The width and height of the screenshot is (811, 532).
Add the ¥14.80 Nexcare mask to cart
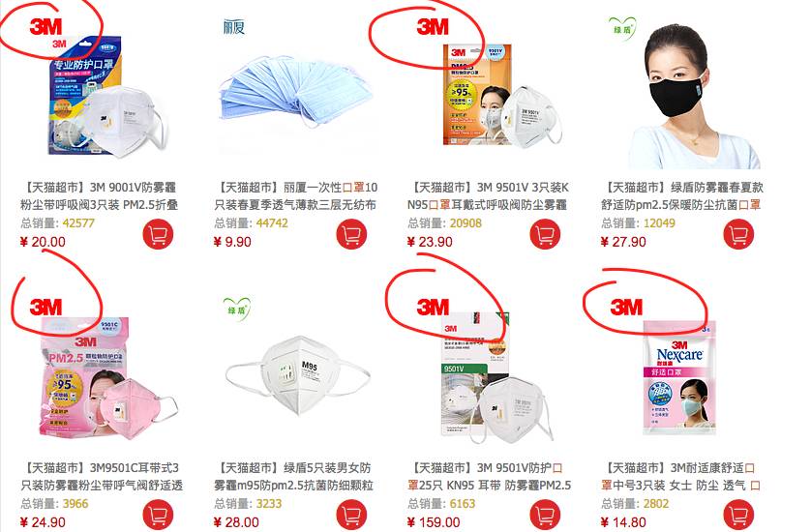pyautogui.click(x=738, y=515)
